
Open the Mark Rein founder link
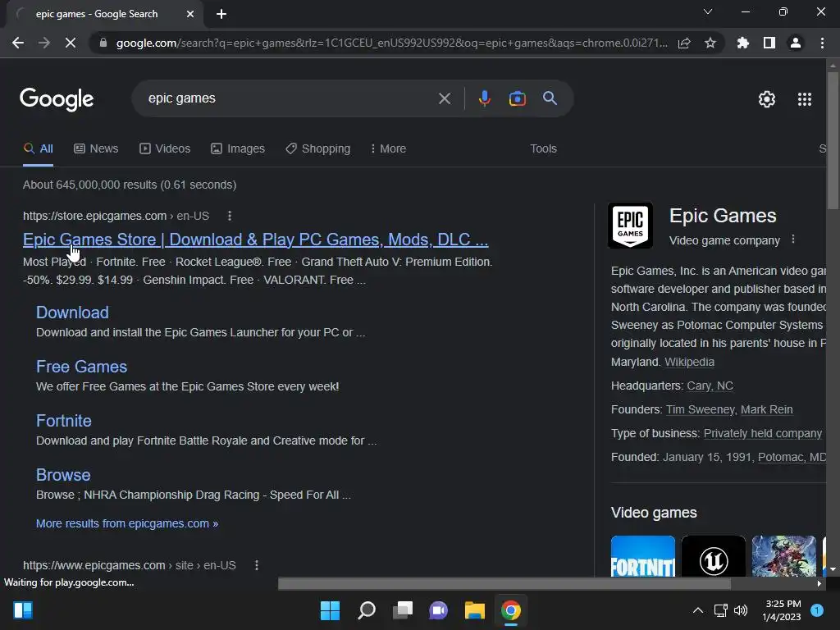(767, 409)
